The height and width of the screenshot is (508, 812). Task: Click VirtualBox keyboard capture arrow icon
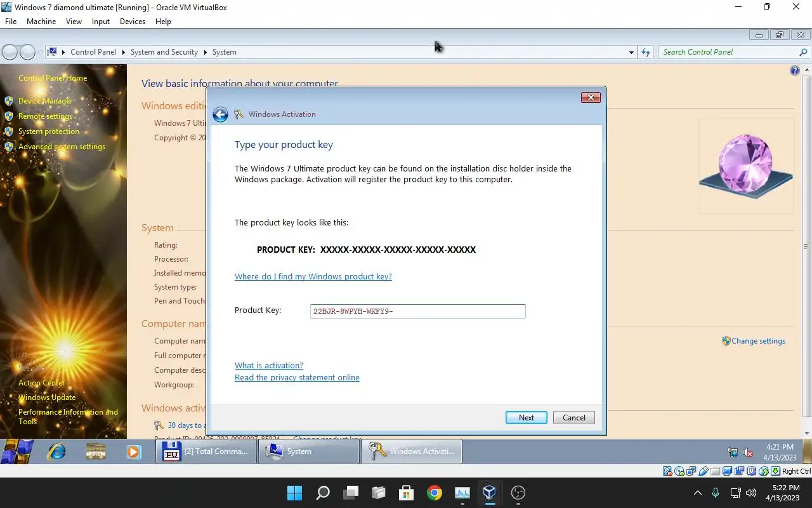click(776, 471)
